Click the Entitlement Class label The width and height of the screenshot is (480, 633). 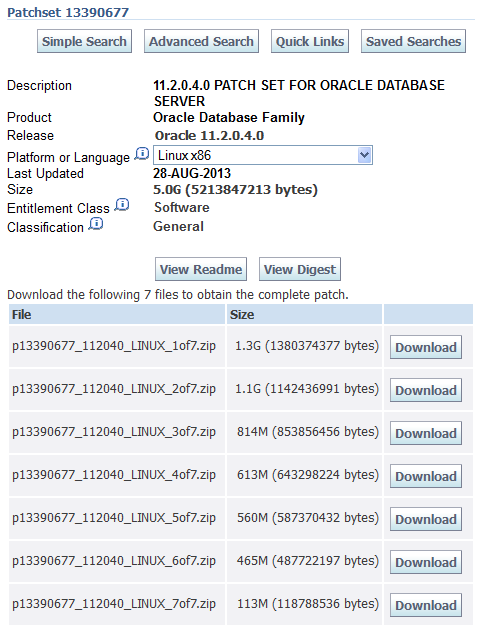coord(59,208)
